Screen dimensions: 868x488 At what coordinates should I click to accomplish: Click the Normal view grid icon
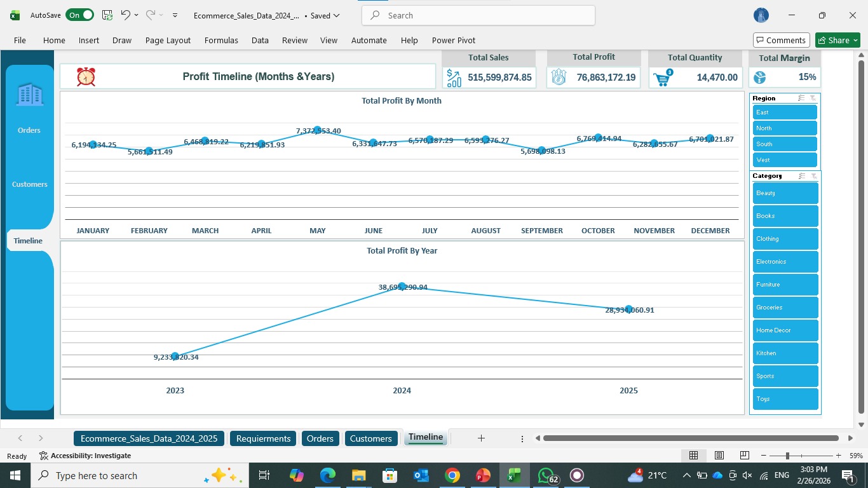point(694,456)
